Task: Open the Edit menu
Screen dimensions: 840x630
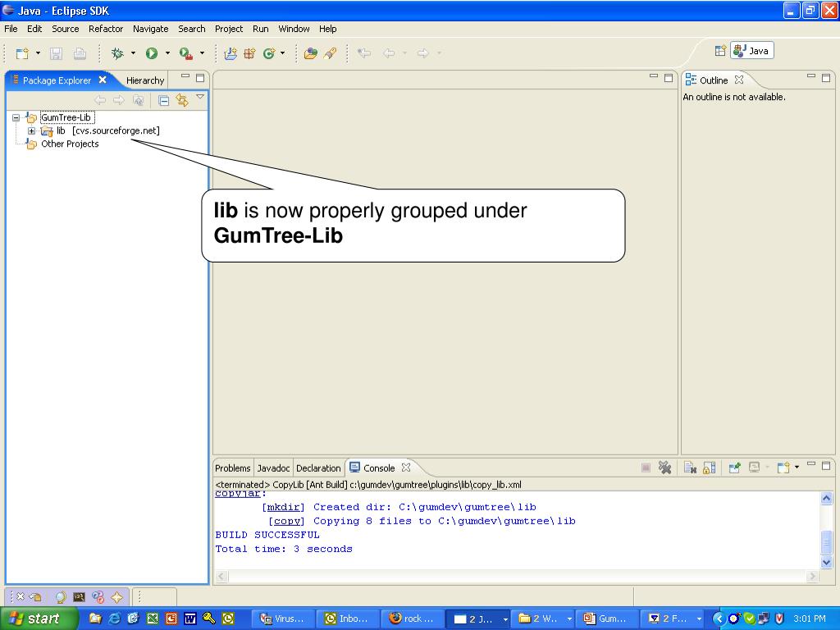Action: click(x=34, y=29)
